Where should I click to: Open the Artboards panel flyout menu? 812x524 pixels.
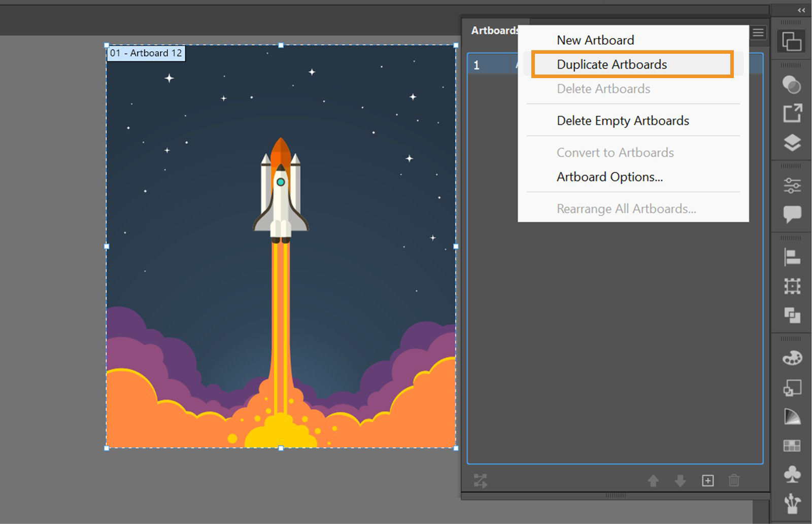(x=758, y=32)
